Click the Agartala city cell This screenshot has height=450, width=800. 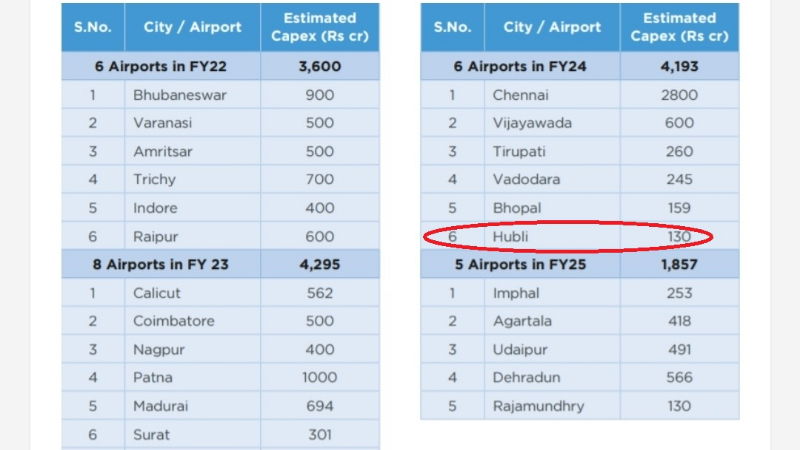point(552,321)
